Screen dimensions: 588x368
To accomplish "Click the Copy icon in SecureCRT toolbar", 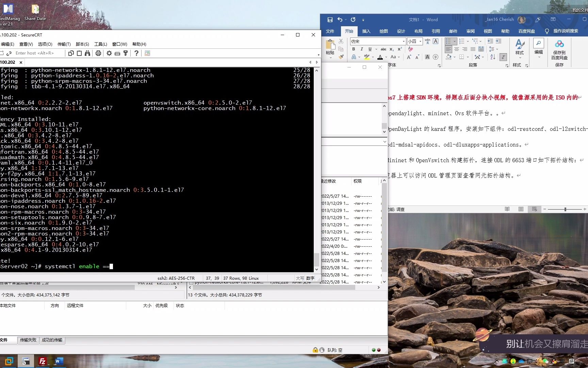I will pyautogui.click(x=71, y=53).
